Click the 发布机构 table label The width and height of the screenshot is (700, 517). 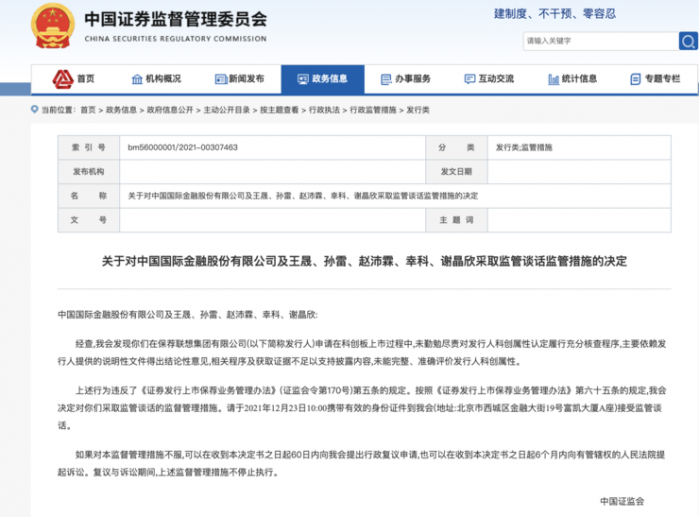88,171
